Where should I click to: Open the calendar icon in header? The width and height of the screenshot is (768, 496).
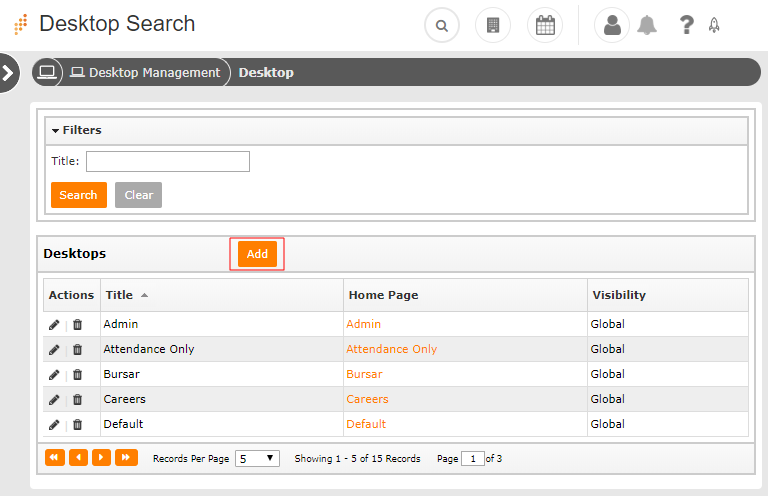click(x=544, y=26)
